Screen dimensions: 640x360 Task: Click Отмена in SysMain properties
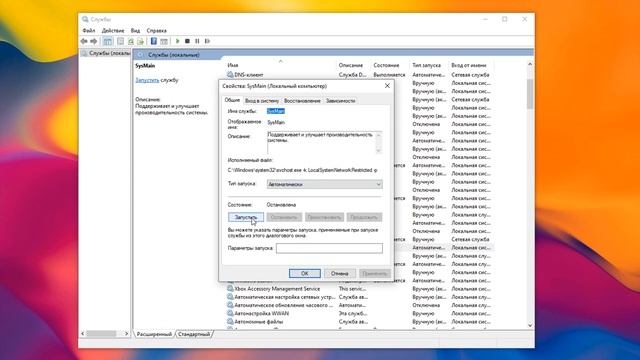pyautogui.click(x=340, y=273)
